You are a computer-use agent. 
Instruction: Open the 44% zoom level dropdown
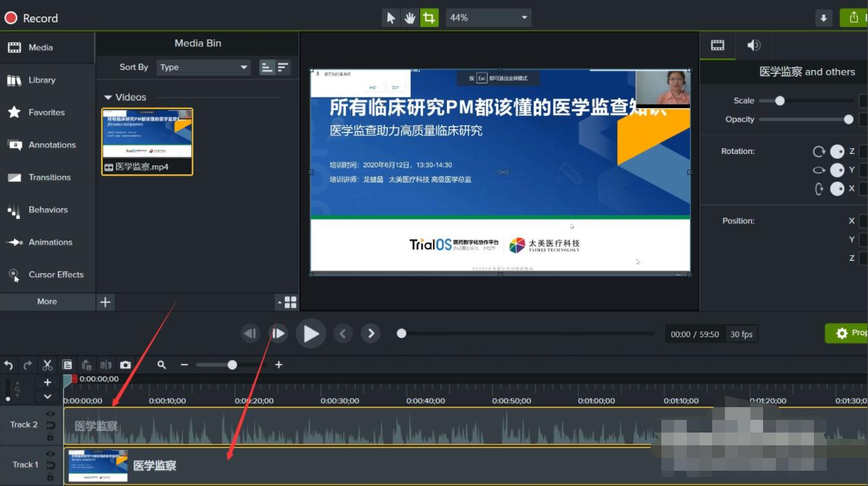pyautogui.click(x=488, y=17)
